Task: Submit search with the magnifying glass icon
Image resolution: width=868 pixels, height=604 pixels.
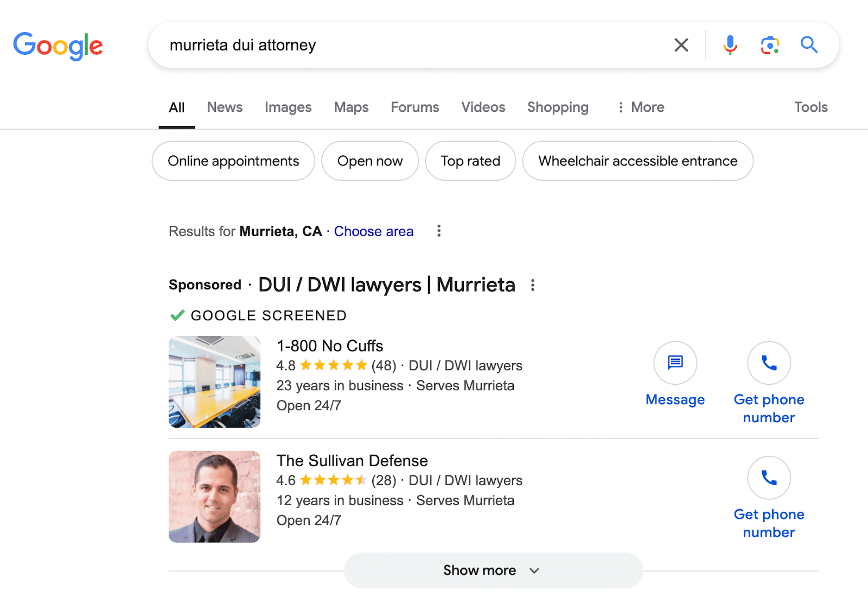Action: pyautogui.click(x=809, y=44)
